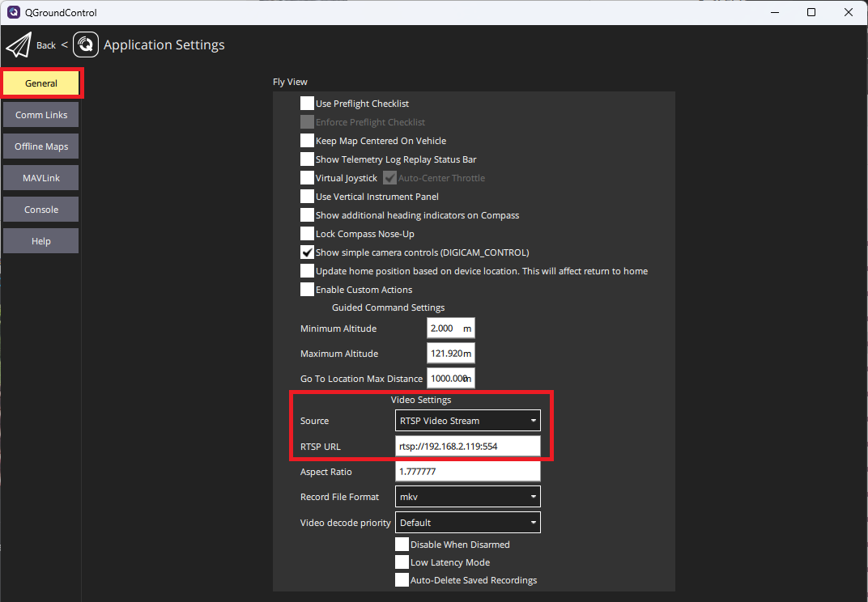
Task: Enable the Virtual Joystick checkbox
Action: tap(307, 178)
